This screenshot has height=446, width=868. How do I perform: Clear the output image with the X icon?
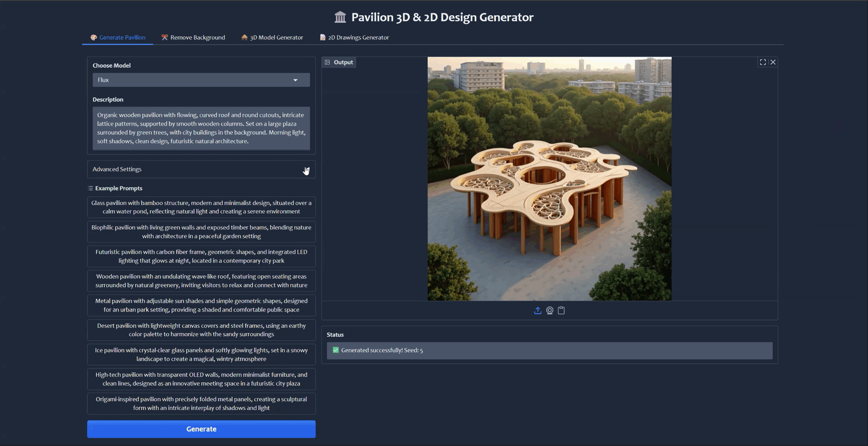(x=773, y=62)
